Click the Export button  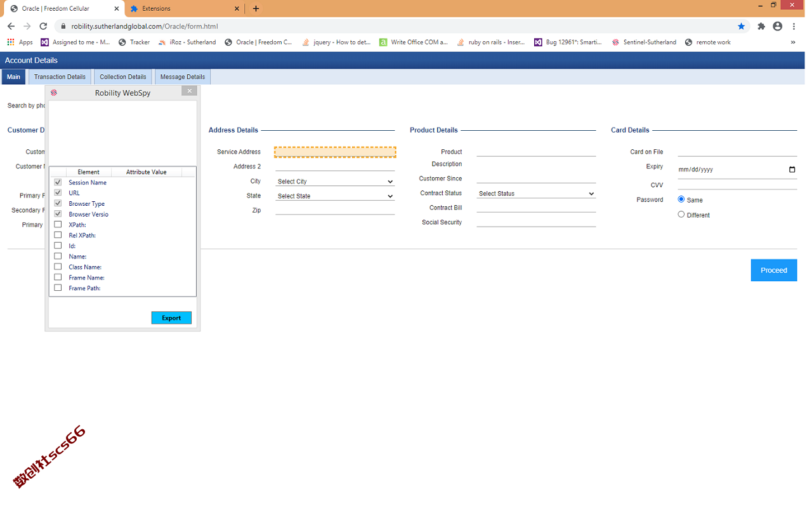(171, 317)
